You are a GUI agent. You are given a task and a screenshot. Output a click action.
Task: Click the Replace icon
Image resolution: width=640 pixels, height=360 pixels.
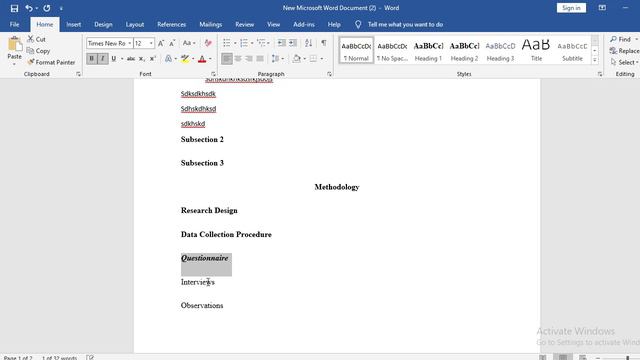[x=613, y=51]
